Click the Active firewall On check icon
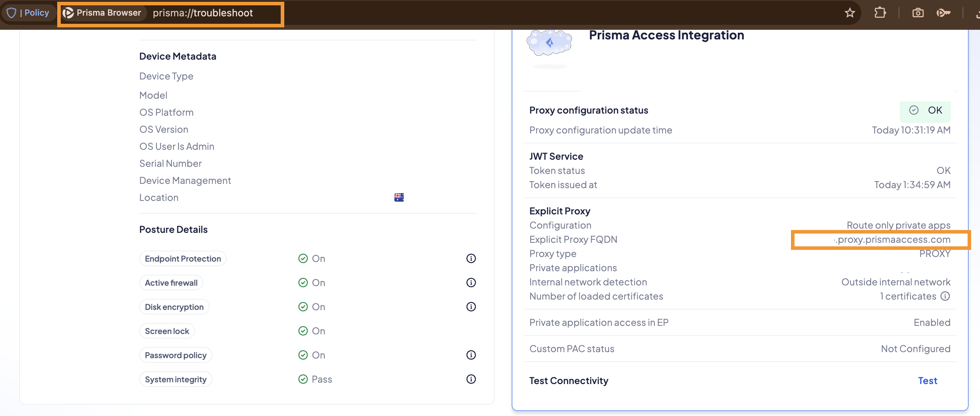980x416 pixels. pos(303,282)
